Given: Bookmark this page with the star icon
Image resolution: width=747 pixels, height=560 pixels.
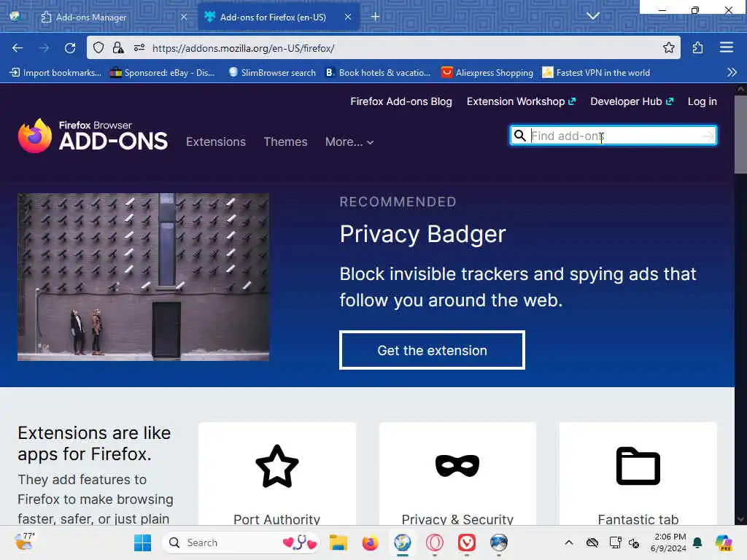Looking at the screenshot, I should tap(668, 47).
